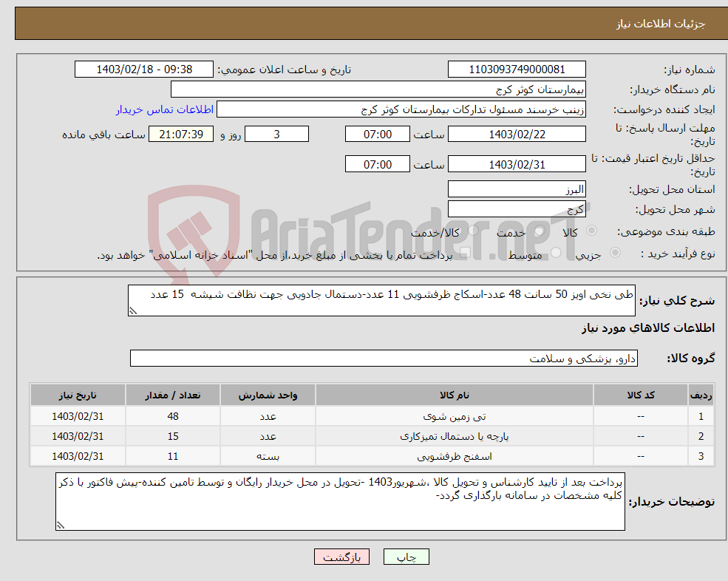This screenshot has width=728, height=581.
Task: Grab the buyer notes textarea resize handle
Action: coord(61,526)
